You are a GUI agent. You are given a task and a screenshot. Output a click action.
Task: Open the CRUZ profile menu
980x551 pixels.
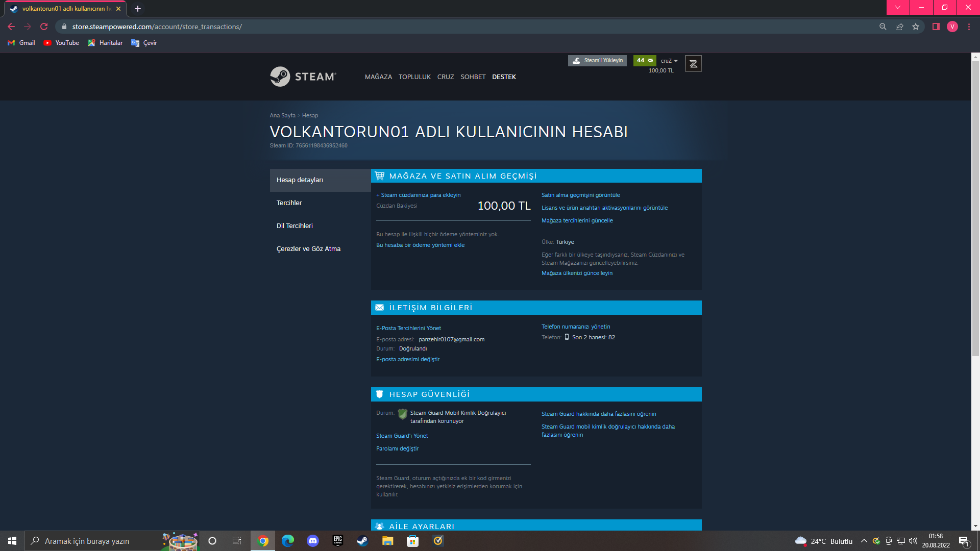[446, 77]
